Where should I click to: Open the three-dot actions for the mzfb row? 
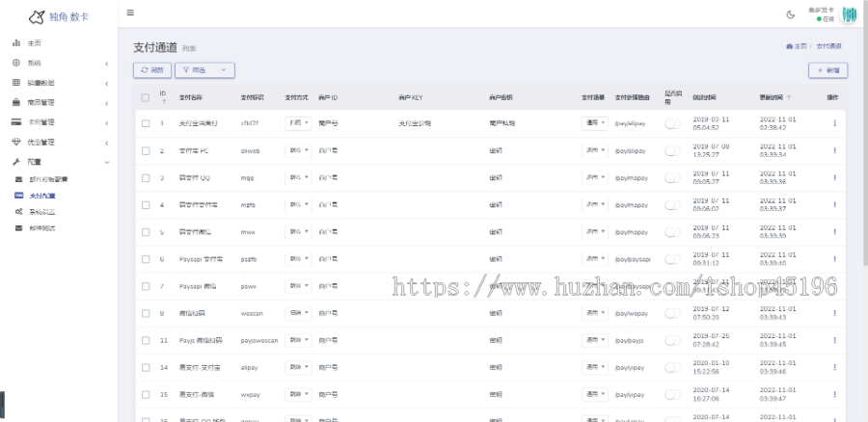[834, 204]
